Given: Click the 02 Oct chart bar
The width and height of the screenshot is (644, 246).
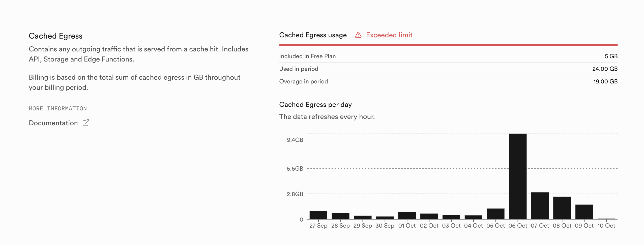Looking at the screenshot, I should coord(429,216).
